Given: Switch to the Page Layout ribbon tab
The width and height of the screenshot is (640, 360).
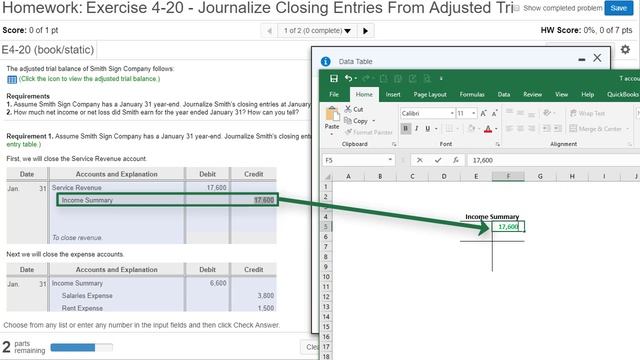Looking at the screenshot, I should coord(430,94).
